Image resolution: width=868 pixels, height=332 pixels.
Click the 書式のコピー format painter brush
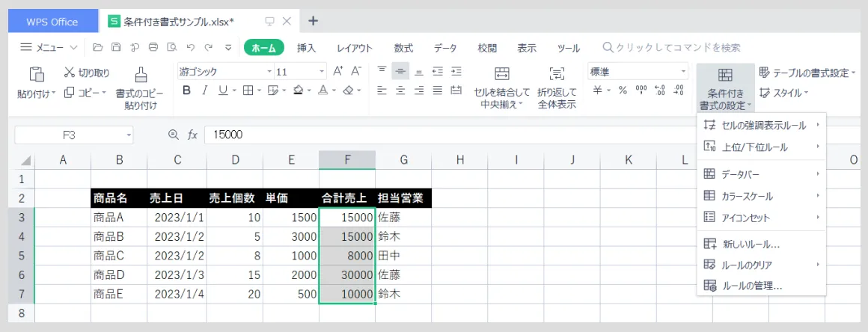[141, 75]
